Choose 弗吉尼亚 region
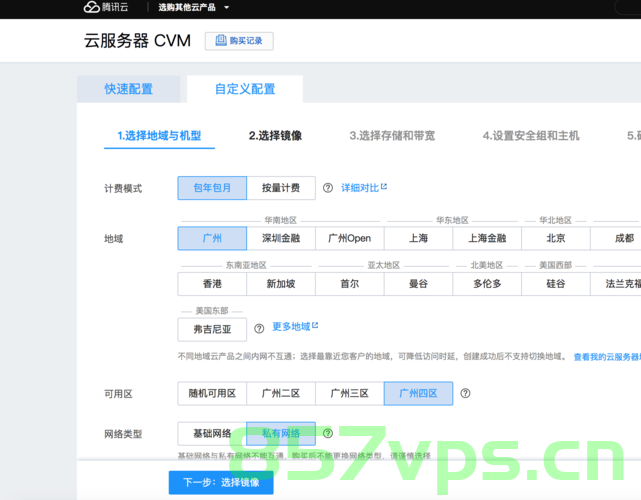Screen dimensions: 641x500 [x=212, y=329]
